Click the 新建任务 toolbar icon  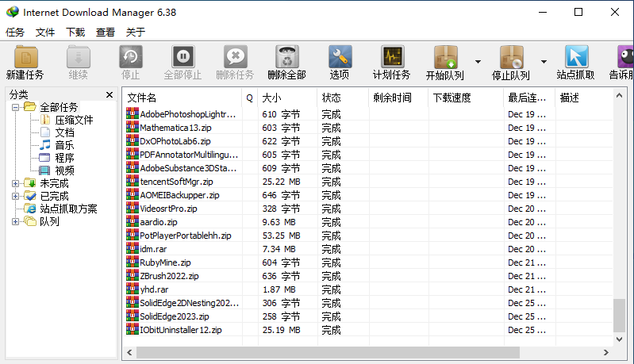click(x=25, y=59)
